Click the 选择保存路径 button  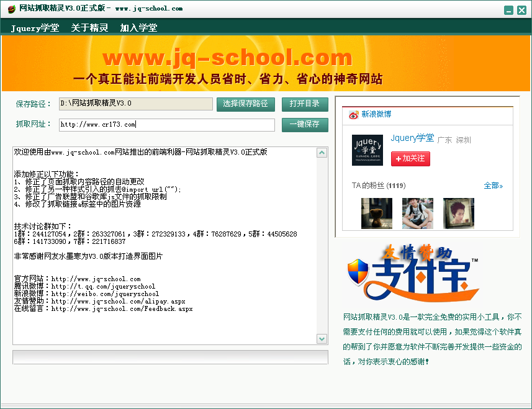click(x=246, y=104)
